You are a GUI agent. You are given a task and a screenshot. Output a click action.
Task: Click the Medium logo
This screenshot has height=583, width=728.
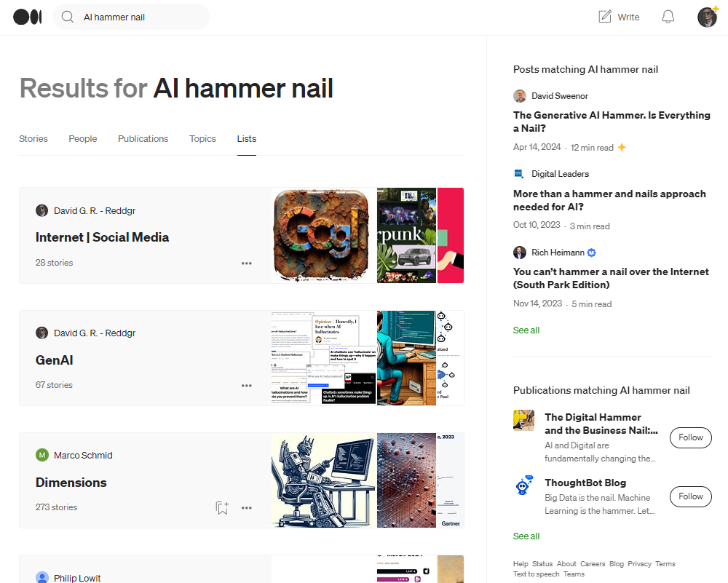pyautogui.click(x=27, y=16)
